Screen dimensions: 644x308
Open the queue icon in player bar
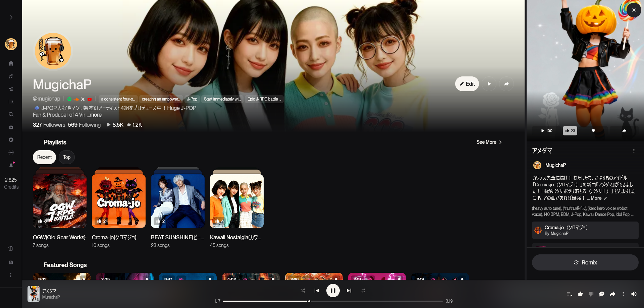point(570,294)
